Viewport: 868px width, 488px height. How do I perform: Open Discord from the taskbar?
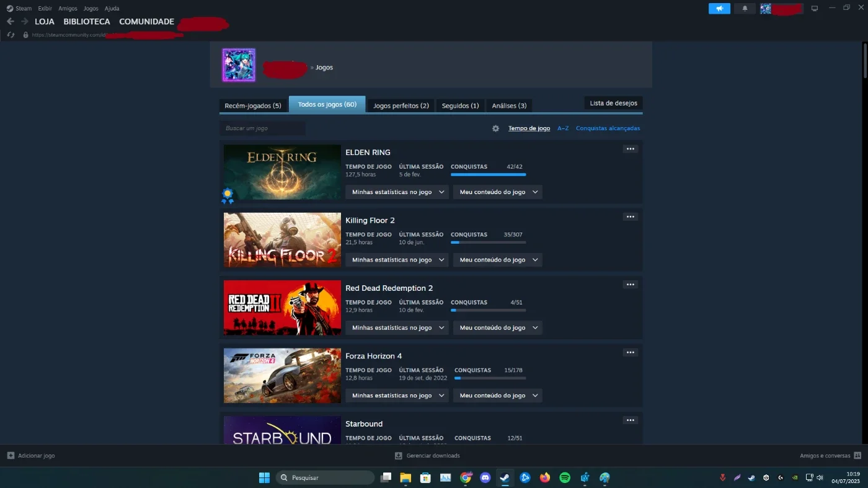[485, 477]
